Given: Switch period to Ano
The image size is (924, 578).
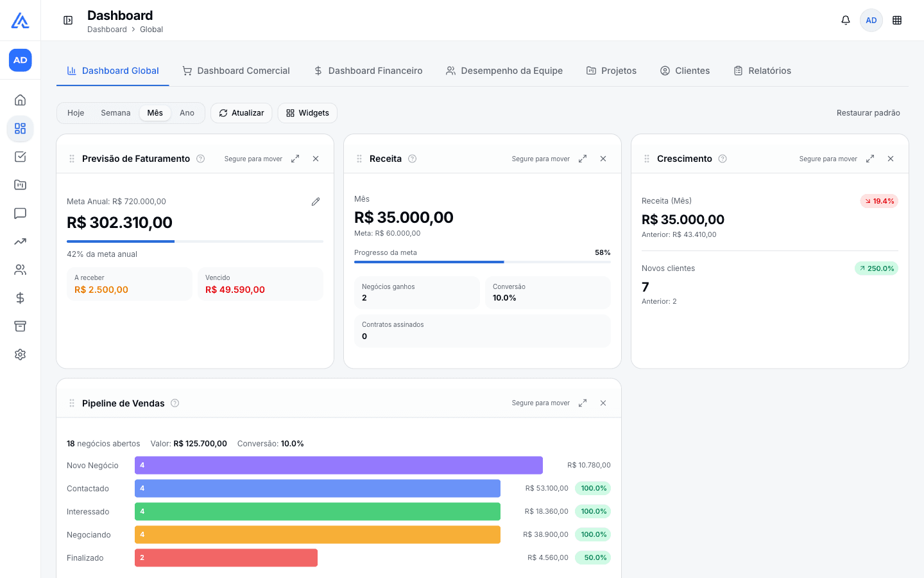Looking at the screenshot, I should pyautogui.click(x=187, y=113).
